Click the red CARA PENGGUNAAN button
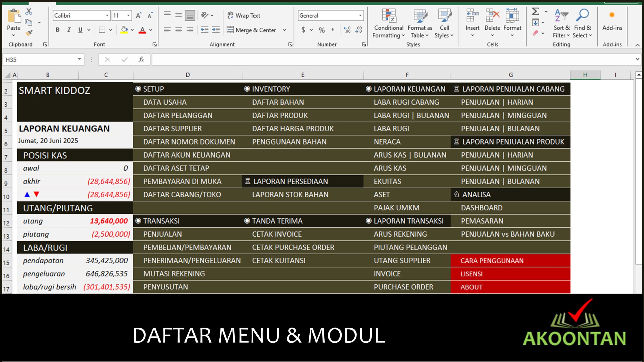This screenshot has width=644, height=362. point(492,261)
